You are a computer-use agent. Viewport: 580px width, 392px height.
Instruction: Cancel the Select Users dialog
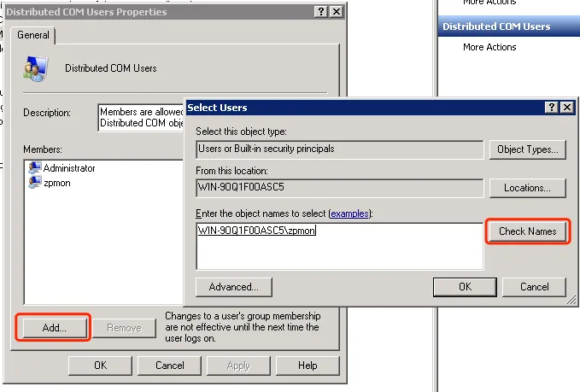(x=534, y=287)
